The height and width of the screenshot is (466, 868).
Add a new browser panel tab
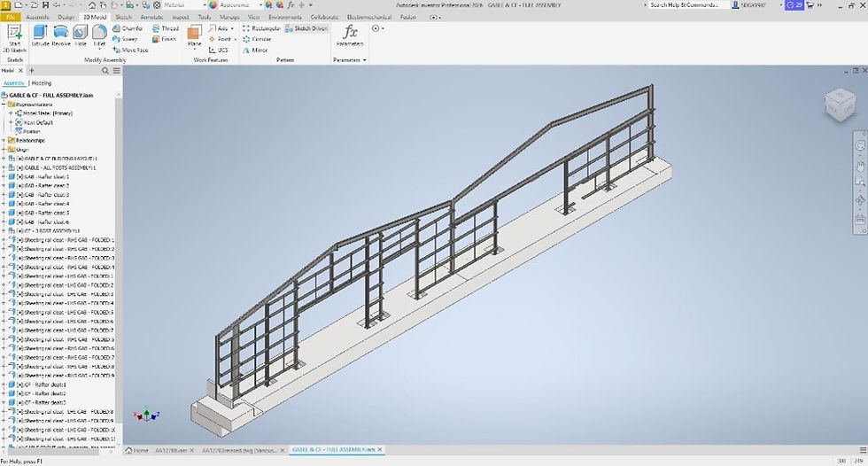pos(32,71)
